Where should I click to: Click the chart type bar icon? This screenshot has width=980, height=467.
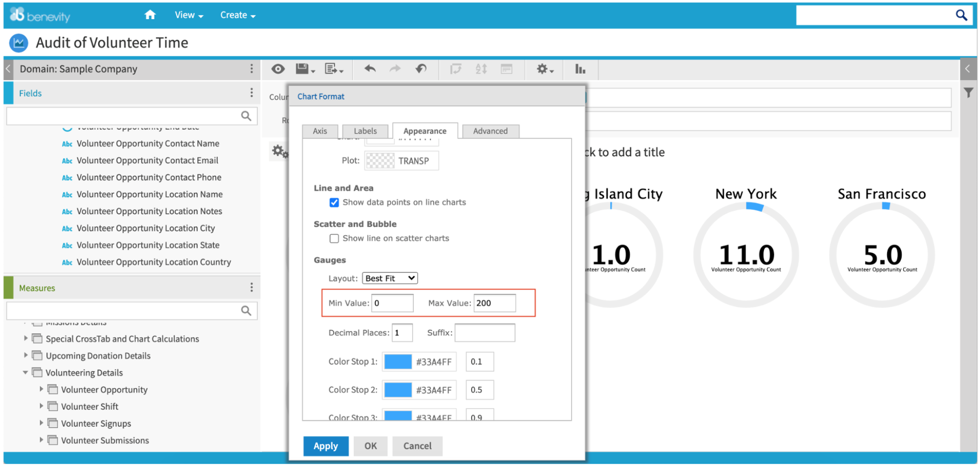pos(581,69)
